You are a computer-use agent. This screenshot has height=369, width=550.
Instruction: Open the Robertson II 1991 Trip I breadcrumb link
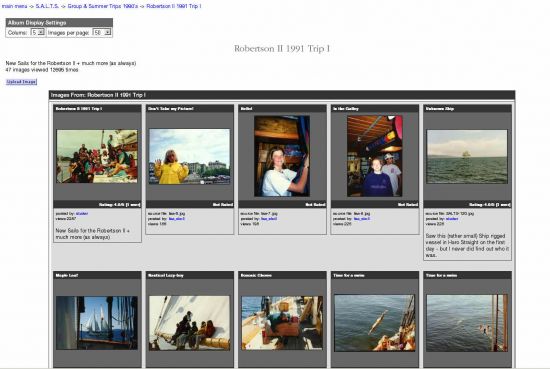(174, 6)
